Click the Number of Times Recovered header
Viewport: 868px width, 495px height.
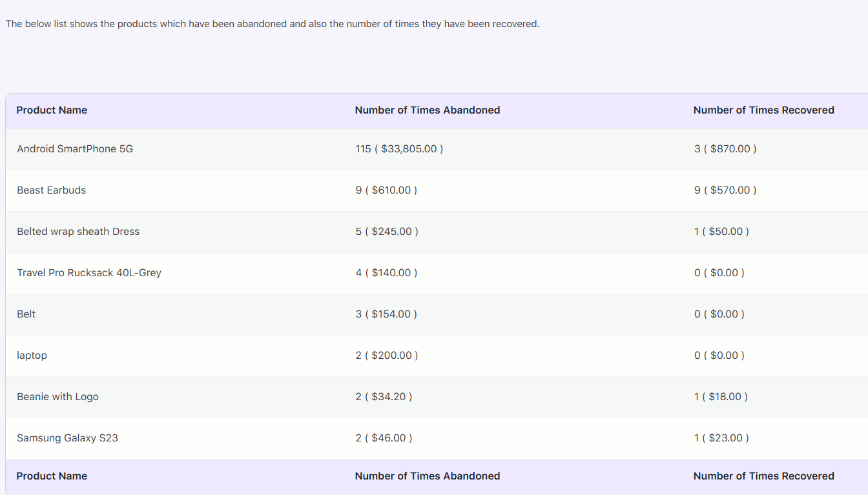pos(763,110)
